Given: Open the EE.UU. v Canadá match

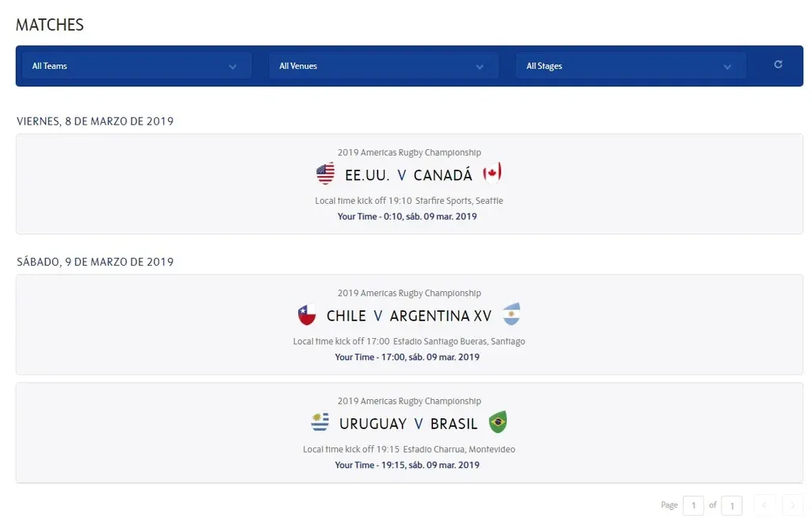Looking at the screenshot, I should pos(408,175).
